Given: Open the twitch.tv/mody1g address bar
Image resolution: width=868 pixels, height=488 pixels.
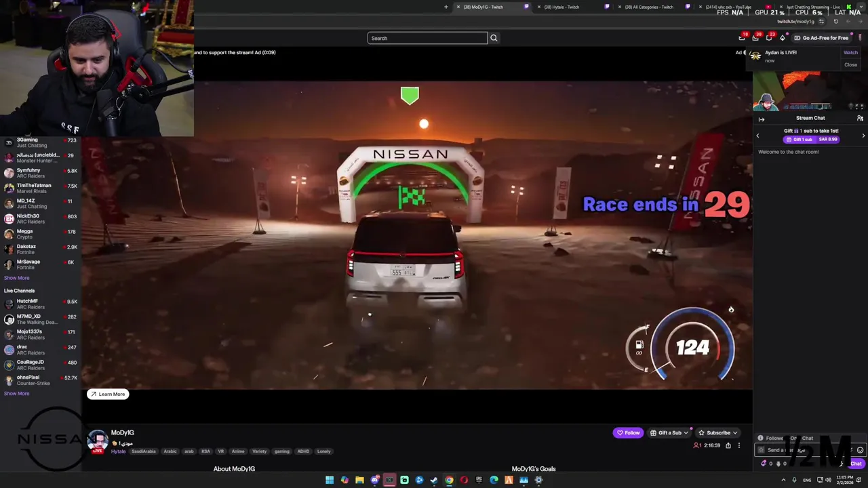Looking at the screenshot, I should click(x=795, y=21).
